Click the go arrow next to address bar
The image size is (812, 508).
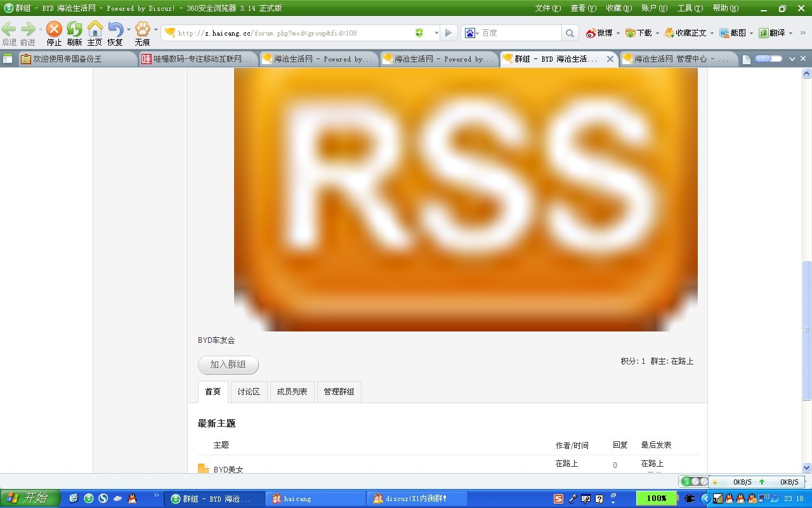tap(449, 33)
